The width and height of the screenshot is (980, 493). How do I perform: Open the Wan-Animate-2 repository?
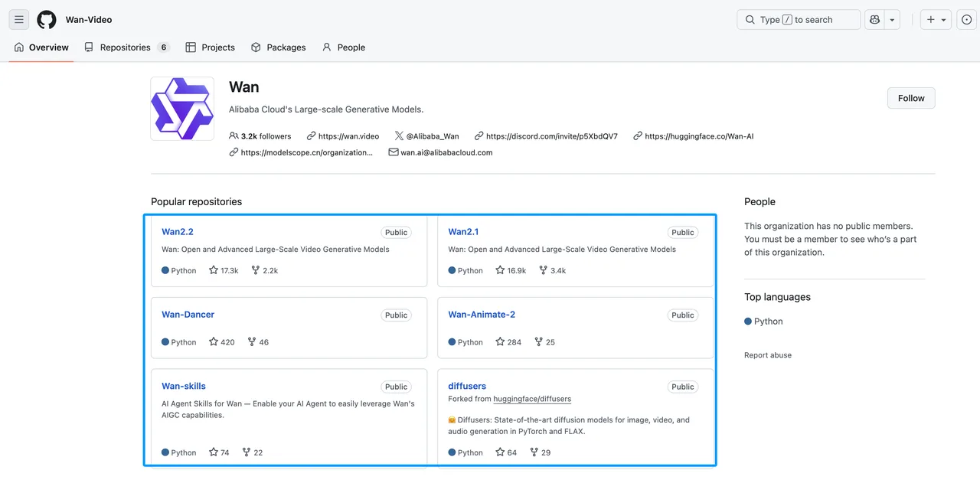[x=482, y=315]
